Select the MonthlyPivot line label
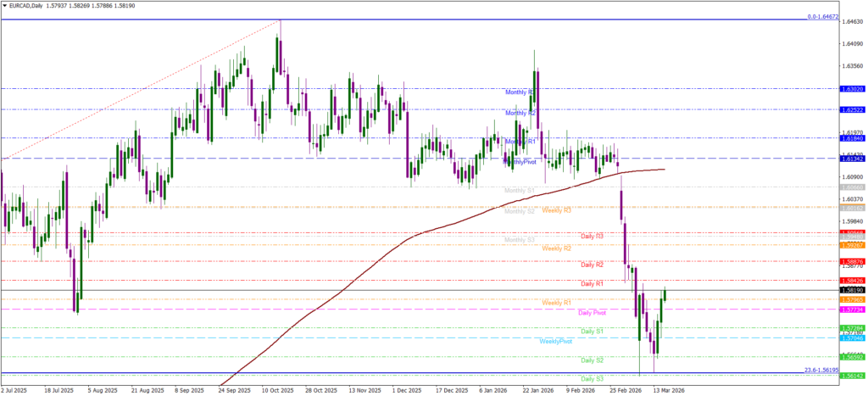This screenshot has height=396, width=868. pos(520,161)
